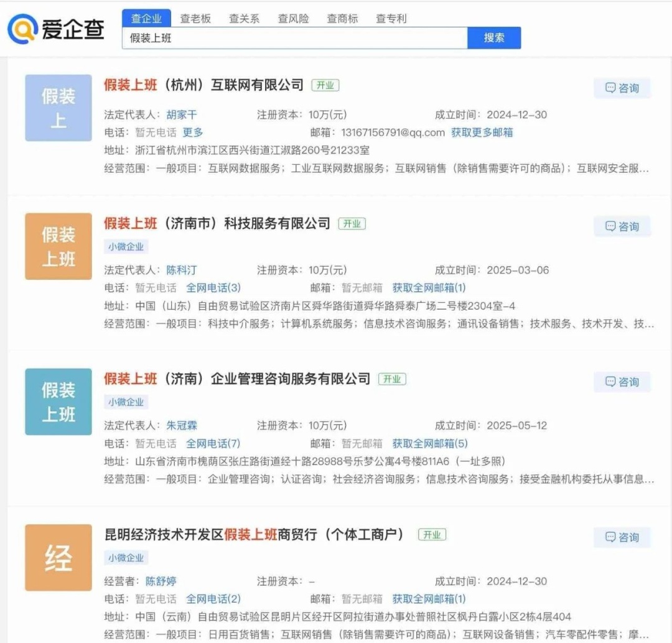
Task: Open operator 陈舒婷
Action: [x=161, y=581]
